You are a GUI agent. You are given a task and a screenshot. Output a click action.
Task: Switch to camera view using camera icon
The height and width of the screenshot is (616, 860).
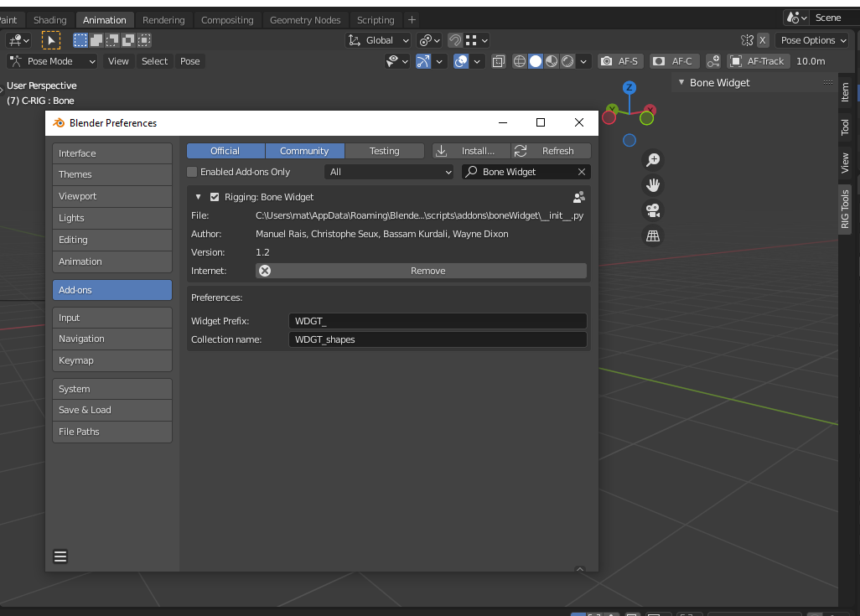(653, 210)
